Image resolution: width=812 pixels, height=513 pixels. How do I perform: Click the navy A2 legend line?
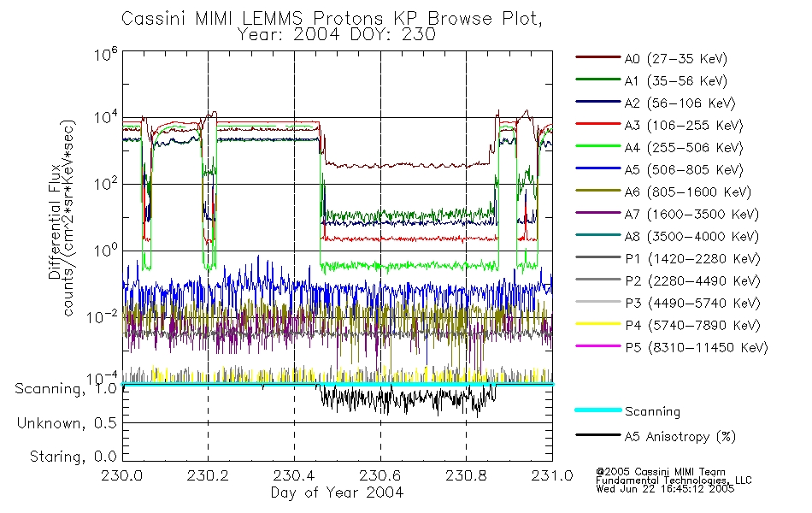598,102
